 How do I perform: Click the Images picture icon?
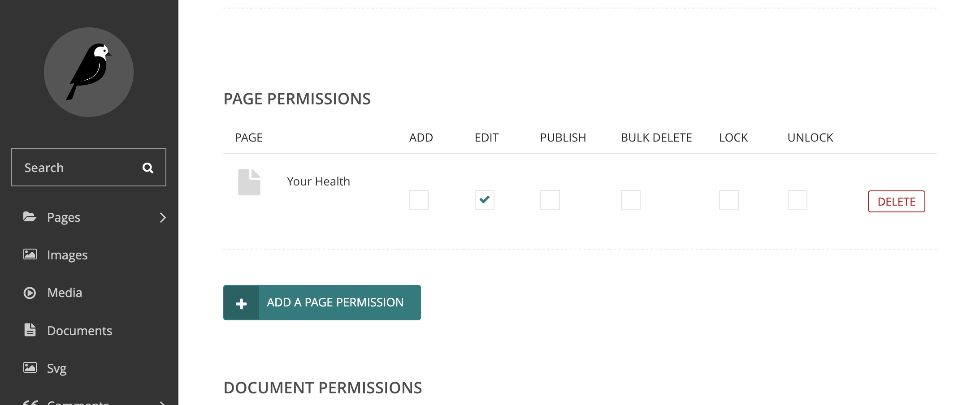point(30,254)
